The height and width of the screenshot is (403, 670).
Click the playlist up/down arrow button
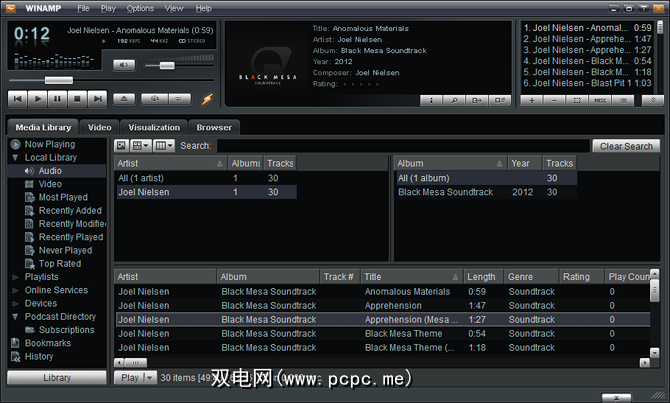(652, 100)
